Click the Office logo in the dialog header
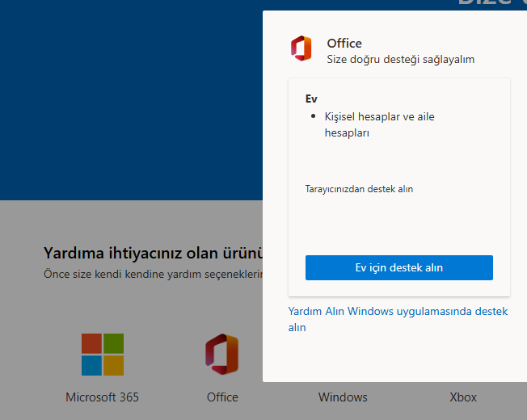This screenshot has width=527, height=420. (301, 48)
